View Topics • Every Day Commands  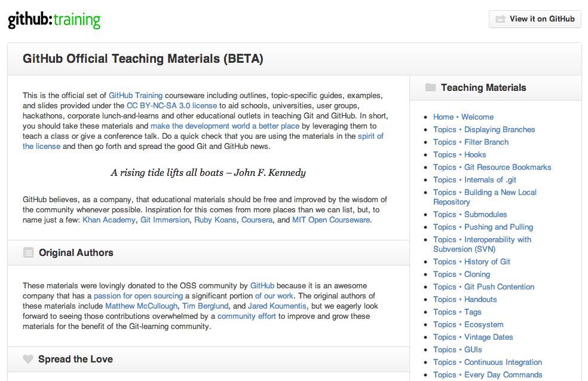[488, 375]
